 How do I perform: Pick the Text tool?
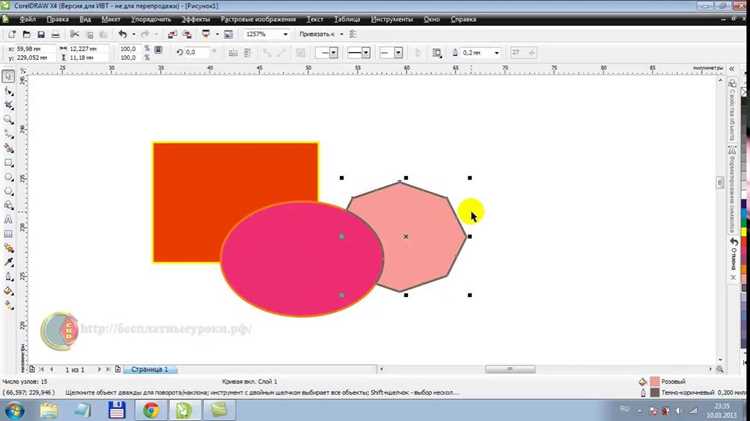[9, 220]
